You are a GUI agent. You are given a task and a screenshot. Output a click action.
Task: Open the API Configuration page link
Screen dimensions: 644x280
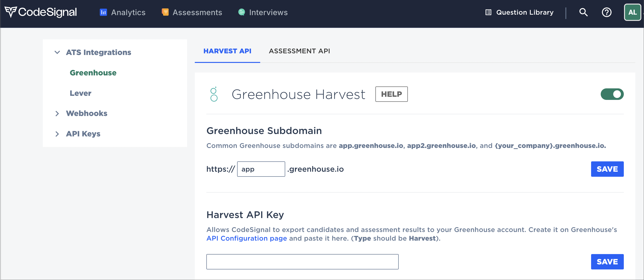tap(246, 238)
